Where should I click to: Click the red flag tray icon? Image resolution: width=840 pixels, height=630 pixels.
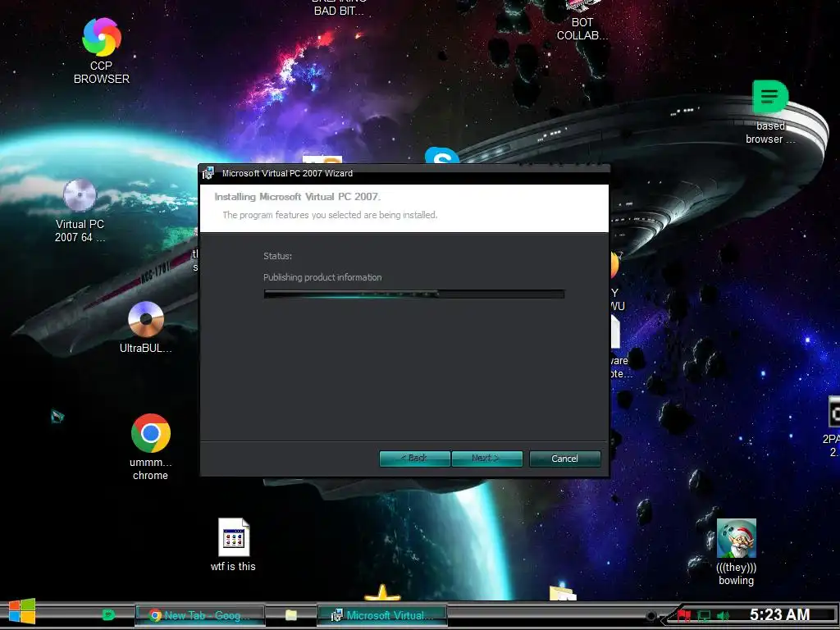tap(683, 615)
